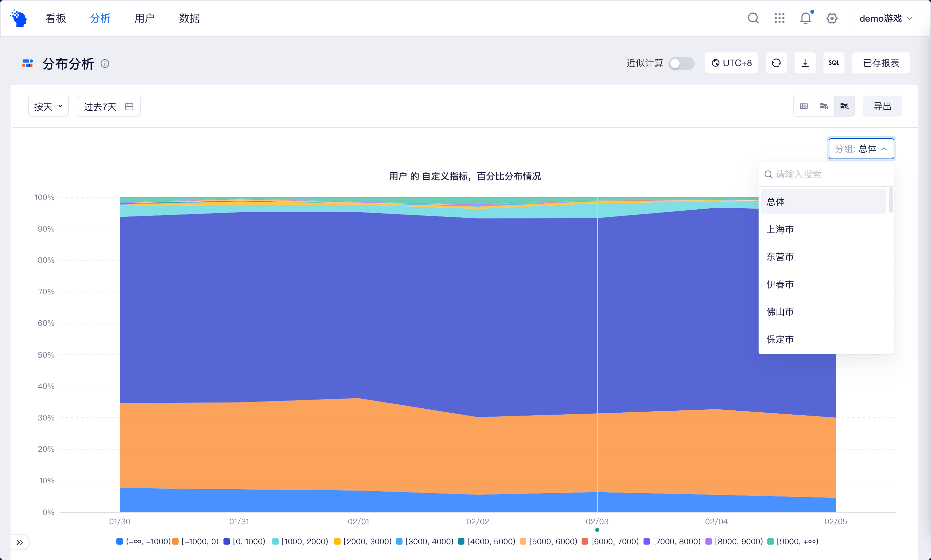
Task: Open the SQL view button
Action: [x=834, y=63]
